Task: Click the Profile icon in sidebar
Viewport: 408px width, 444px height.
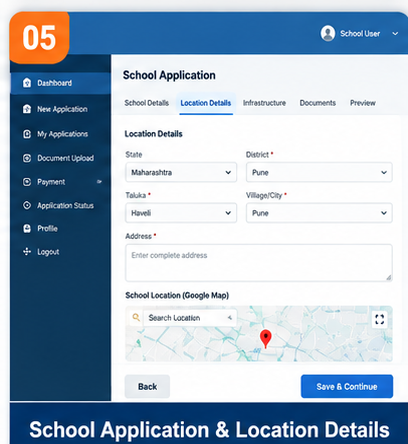Action: pyautogui.click(x=27, y=228)
